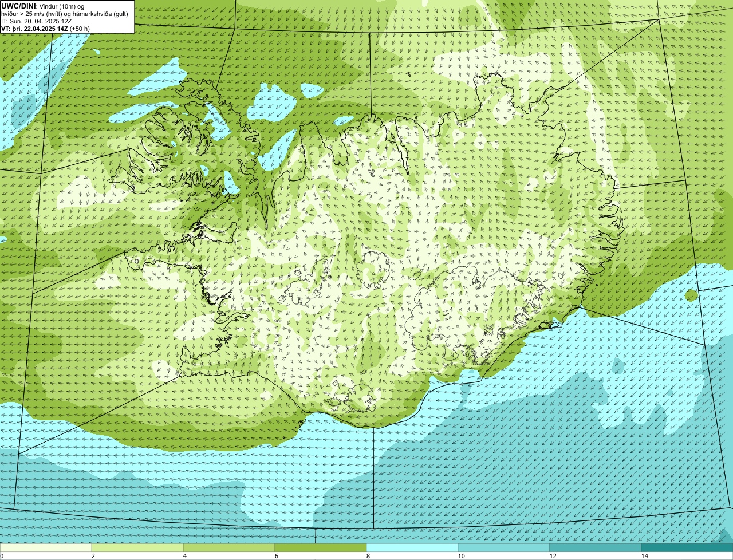This screenshot has height=560, width=733.
Task: Click the cyan 10–12 m/s legend swatch
Action: [x=504, y=547]
